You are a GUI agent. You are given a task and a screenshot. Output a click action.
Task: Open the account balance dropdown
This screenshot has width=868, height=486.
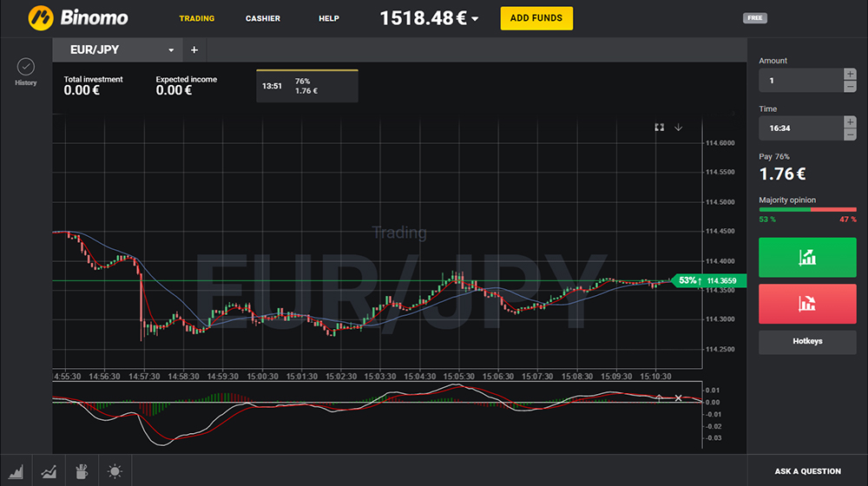[475, 18]
